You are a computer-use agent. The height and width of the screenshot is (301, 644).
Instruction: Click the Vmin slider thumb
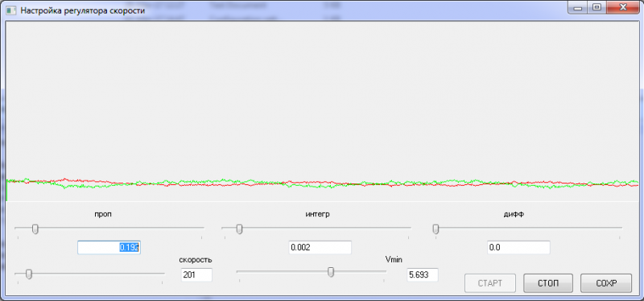point(331,272)
